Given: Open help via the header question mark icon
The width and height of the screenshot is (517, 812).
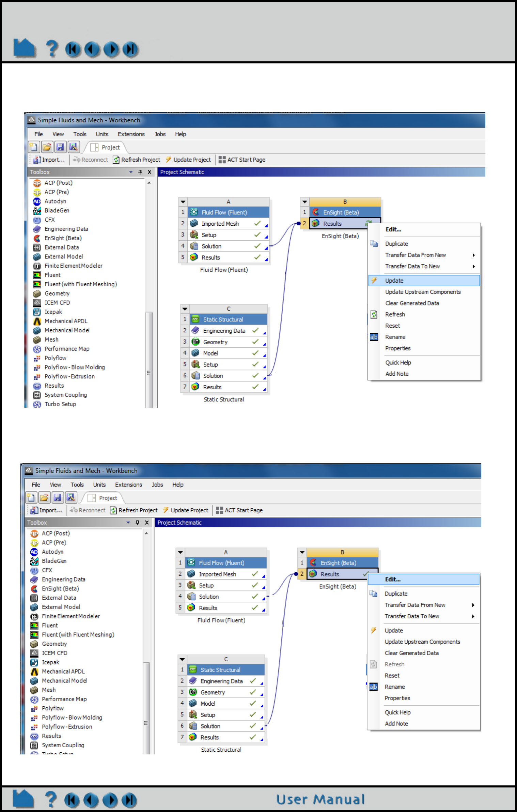Looking at the screenshot, I should pos(52,48).
